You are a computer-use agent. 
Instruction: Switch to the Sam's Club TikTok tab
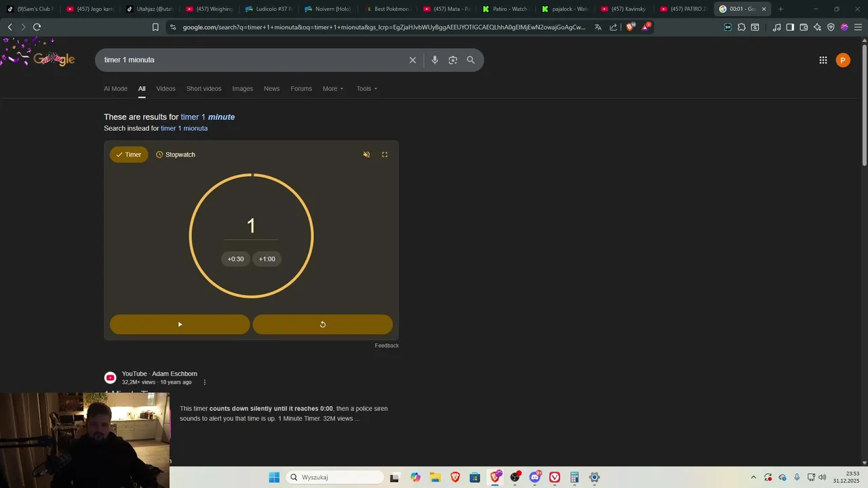30,9
